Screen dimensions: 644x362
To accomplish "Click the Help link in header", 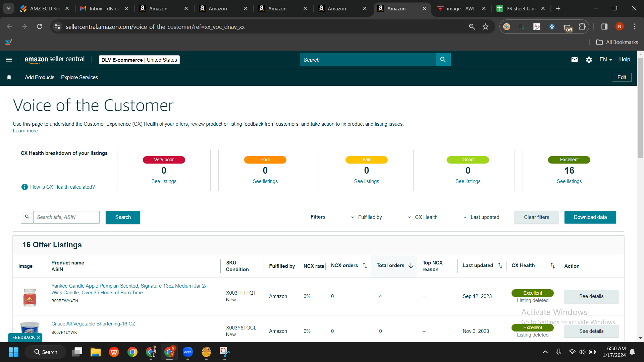I will coord(625,60).
